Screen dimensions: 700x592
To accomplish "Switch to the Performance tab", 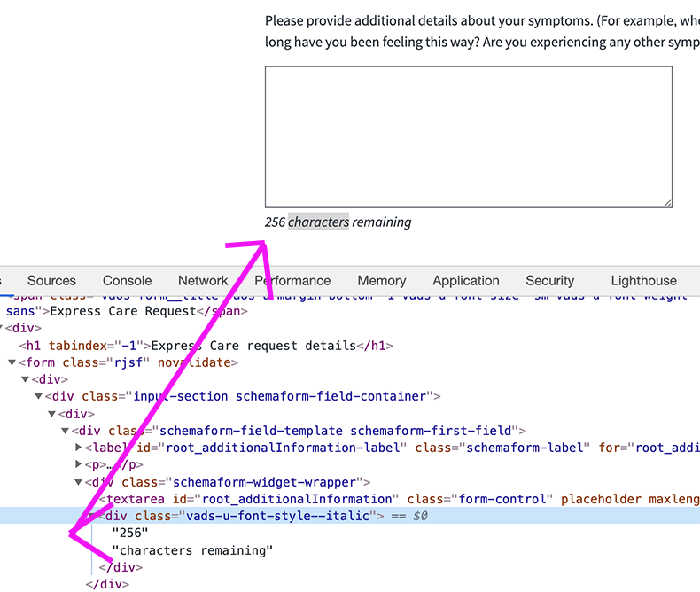I will 292,280.
